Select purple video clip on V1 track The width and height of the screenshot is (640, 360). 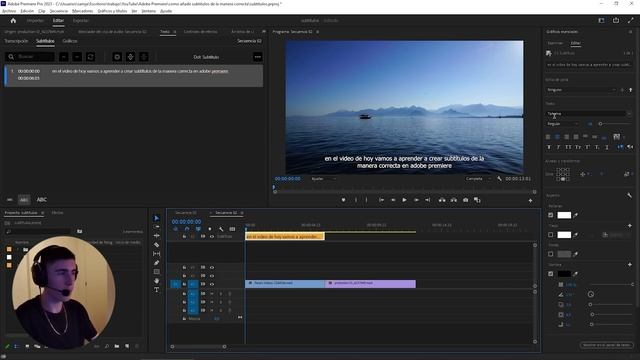[x=370, y=284]
